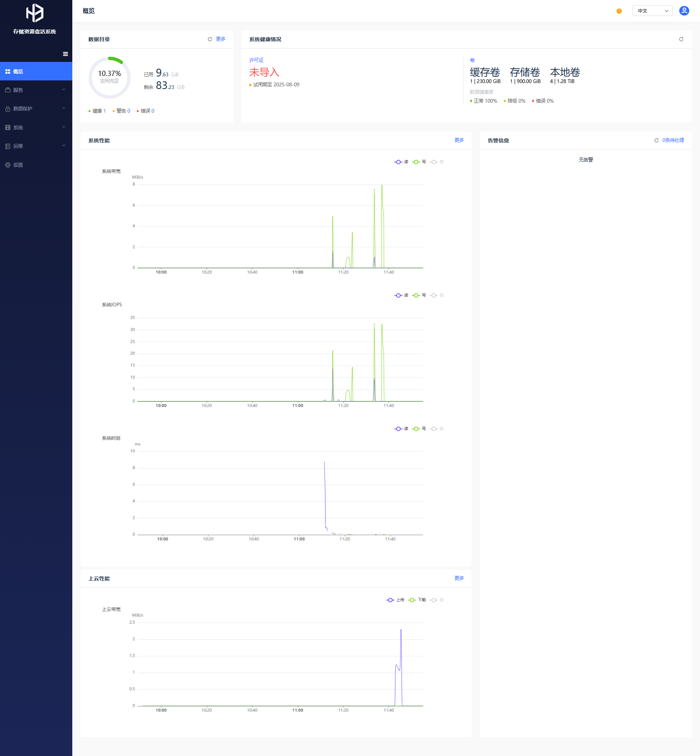The height and width of the screenshot is (756, 700).
Task: Click the 设置 gear icon in sidebar
Action: (x=7, y=165)
